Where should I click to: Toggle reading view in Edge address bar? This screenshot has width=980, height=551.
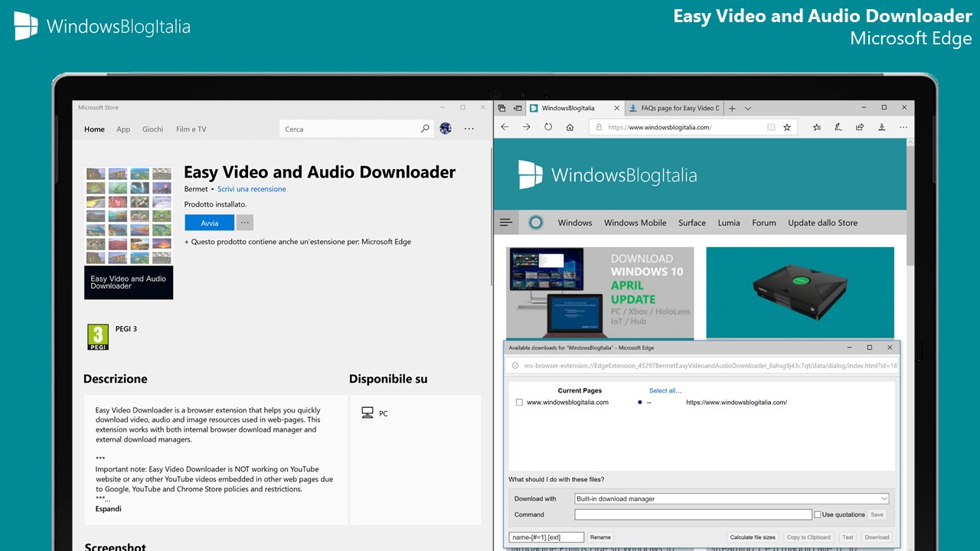(x=771, y=127)
